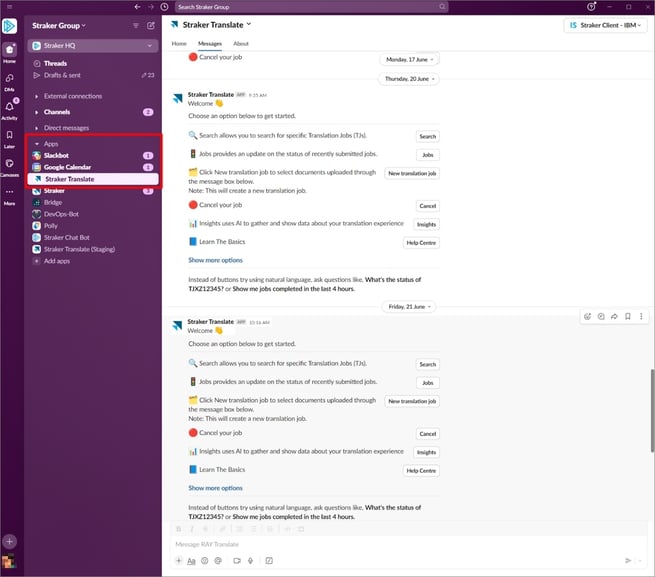Click Help Centre button in Friday message

point(421,470)
